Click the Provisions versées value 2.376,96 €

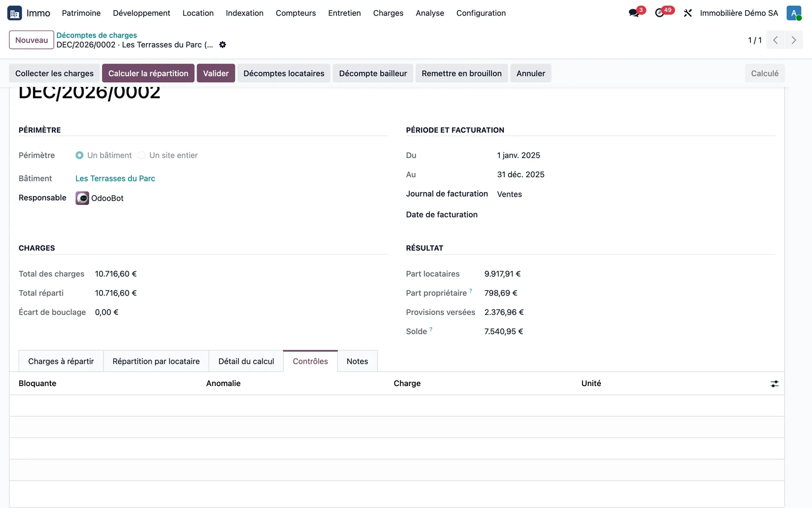click(504, 312)
